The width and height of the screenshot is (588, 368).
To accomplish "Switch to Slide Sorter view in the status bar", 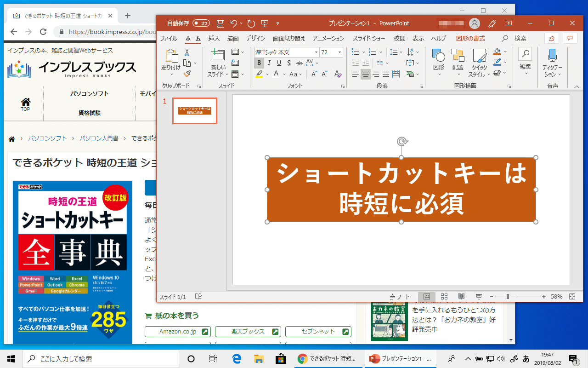I will tap(444, 297).
